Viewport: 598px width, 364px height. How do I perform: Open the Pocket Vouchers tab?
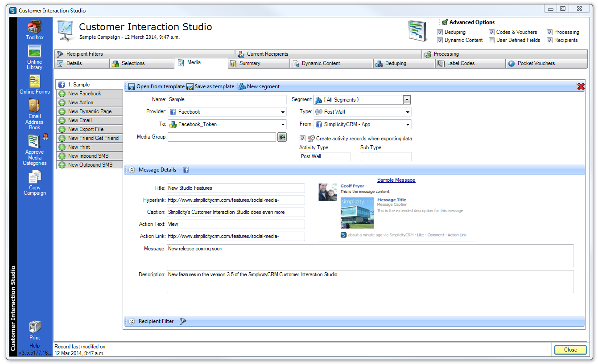point(546,63)
